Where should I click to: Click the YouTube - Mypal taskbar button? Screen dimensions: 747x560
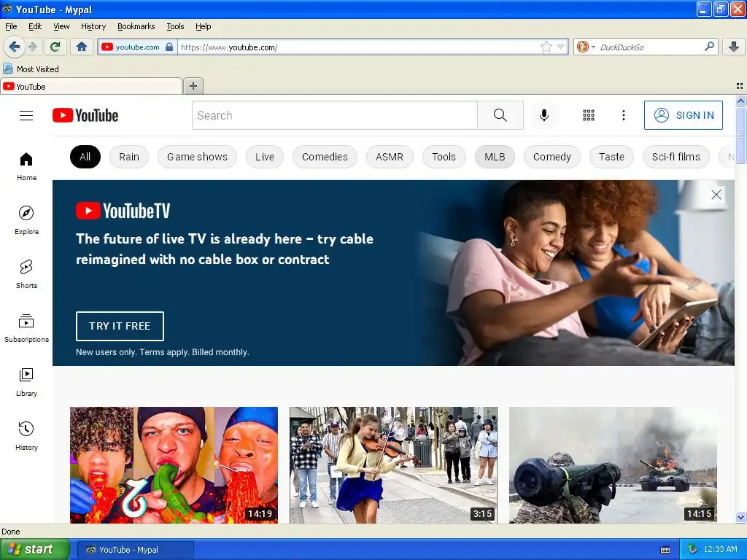coord(135,550)
